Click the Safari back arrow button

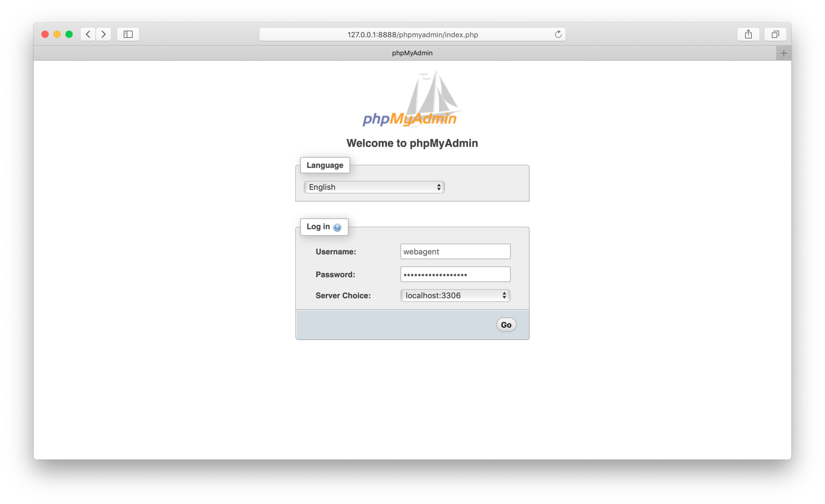pos(88,34)
